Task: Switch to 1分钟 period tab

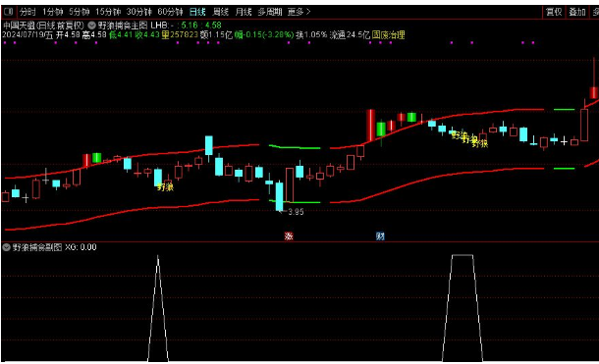Action: [x=52, y=12]
